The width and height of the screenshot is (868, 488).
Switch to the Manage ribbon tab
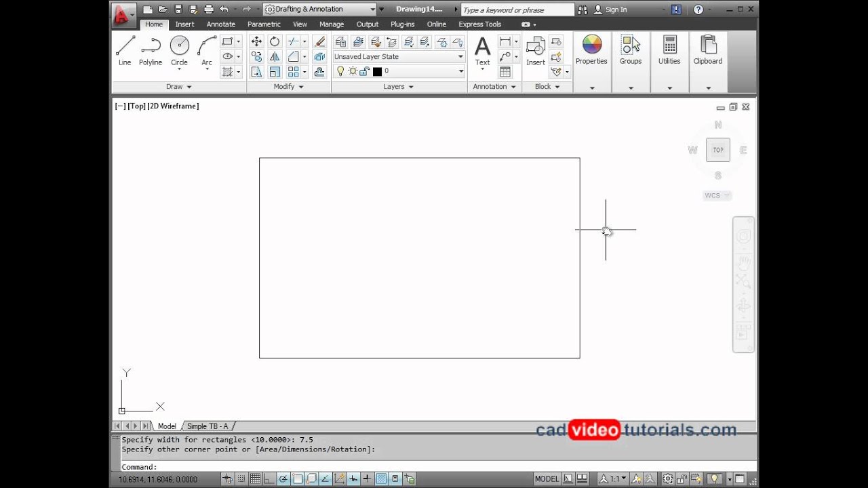click(332, 24)
